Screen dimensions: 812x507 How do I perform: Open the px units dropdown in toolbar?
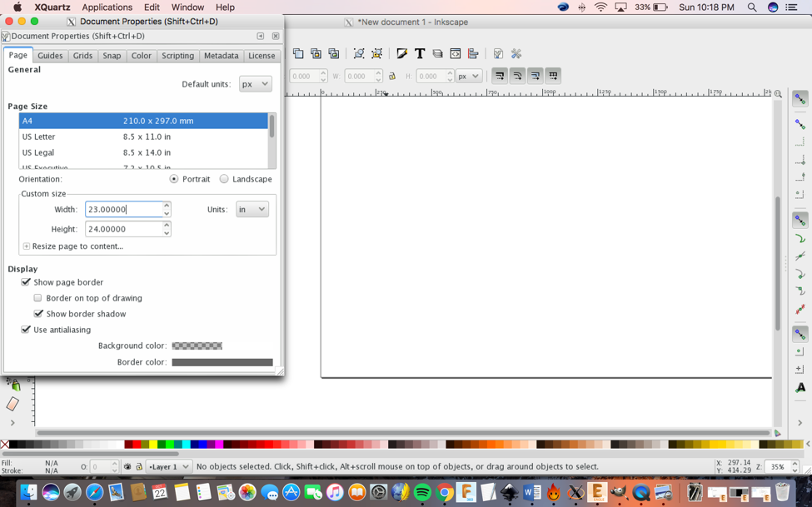tap(469, 76)
